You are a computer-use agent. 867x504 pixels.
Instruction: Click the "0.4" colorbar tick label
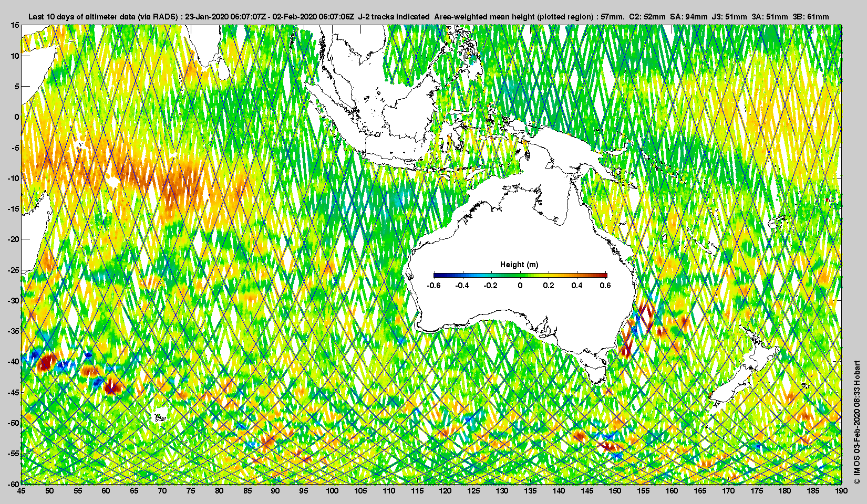pyautogui.click(x=577, y=286)
